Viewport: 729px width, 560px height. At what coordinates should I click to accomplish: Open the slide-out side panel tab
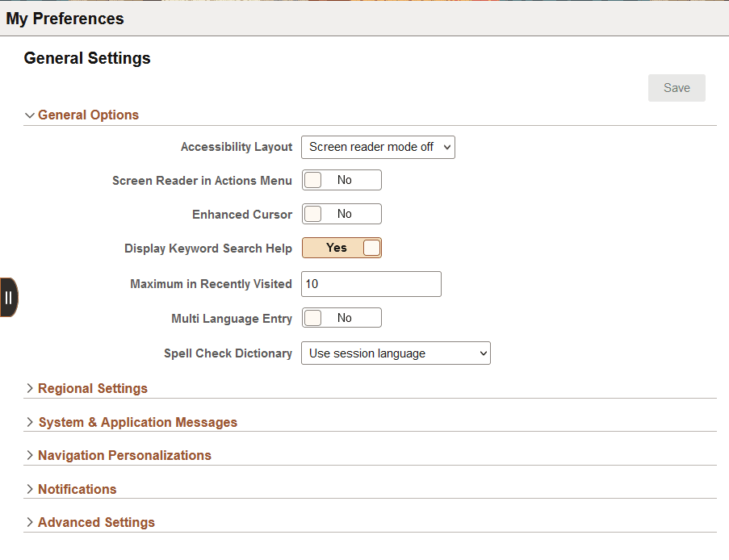click(x=9, y=297)
